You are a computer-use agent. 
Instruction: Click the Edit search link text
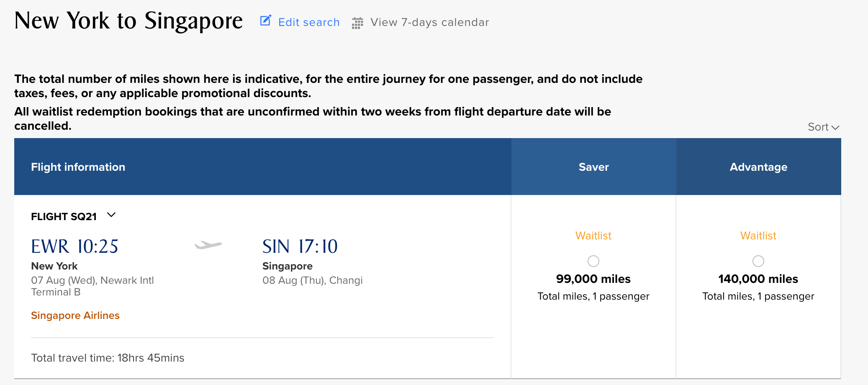[309, 22]
